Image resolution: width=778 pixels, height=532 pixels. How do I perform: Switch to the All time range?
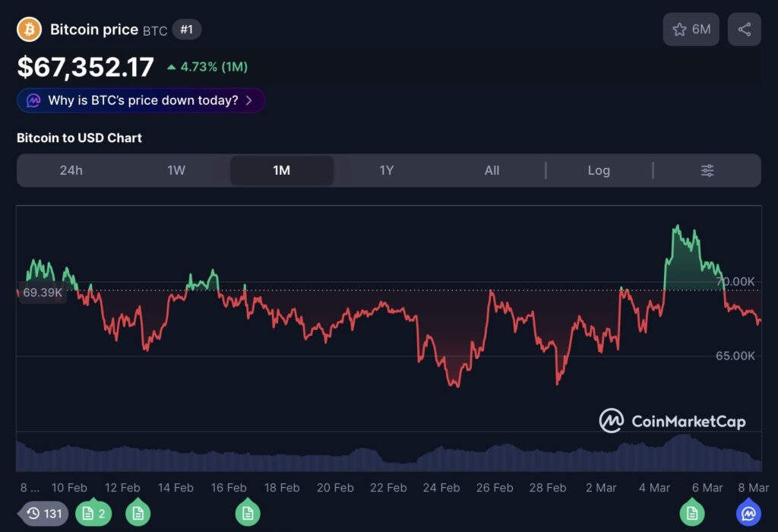tap(492, 170)
